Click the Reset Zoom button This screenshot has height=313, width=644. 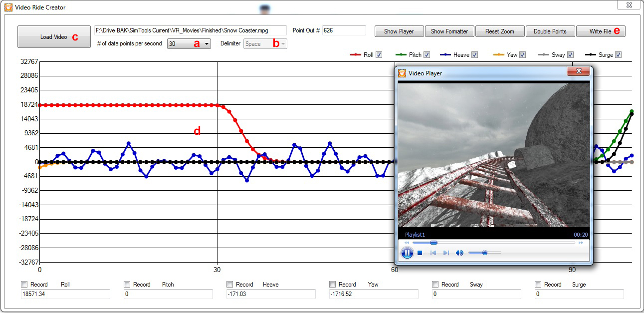pos(500,31)
